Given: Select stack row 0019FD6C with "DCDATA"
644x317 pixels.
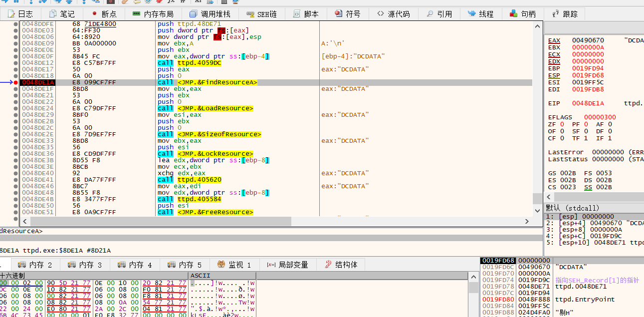Looking at the screenshot, I should [x=562, y=267].
